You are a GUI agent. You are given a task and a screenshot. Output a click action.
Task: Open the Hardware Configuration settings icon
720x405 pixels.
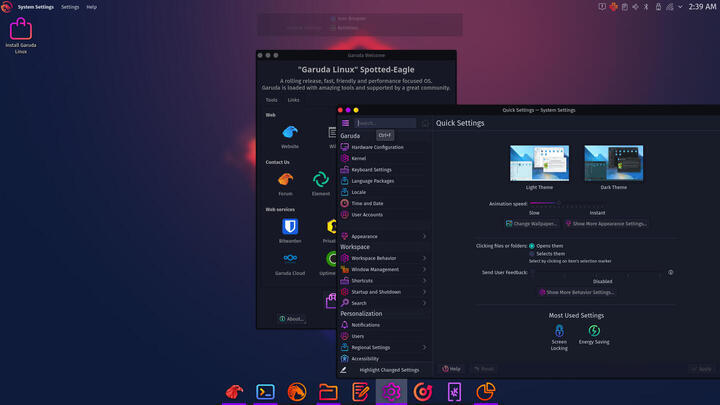pyautogui.click(x=344, y=147)
